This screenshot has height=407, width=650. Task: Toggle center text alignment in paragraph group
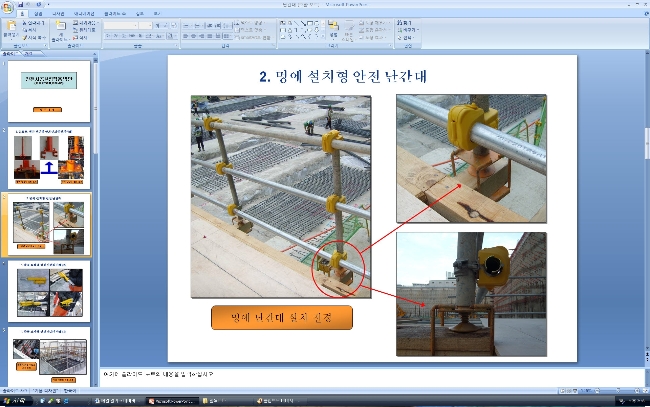193,36
